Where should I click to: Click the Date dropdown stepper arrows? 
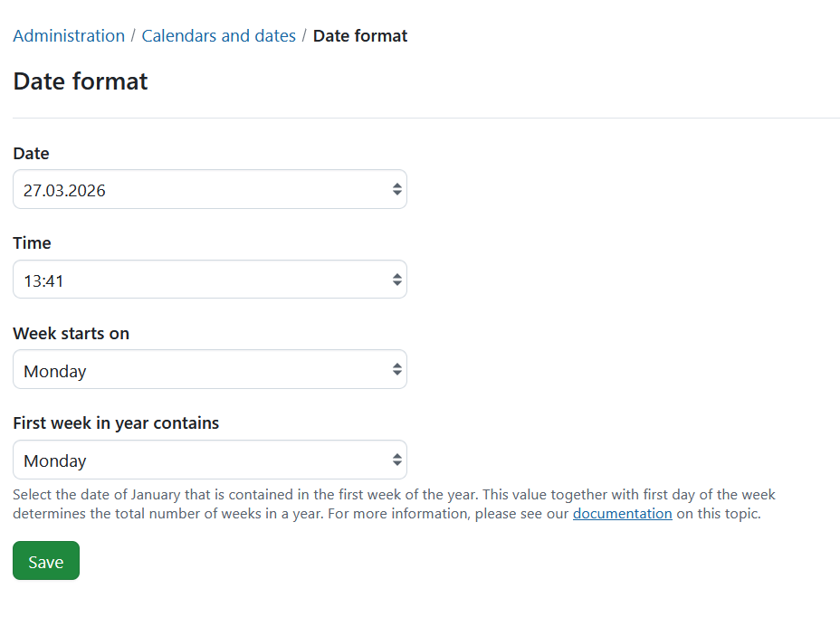[x=396, y=189]
